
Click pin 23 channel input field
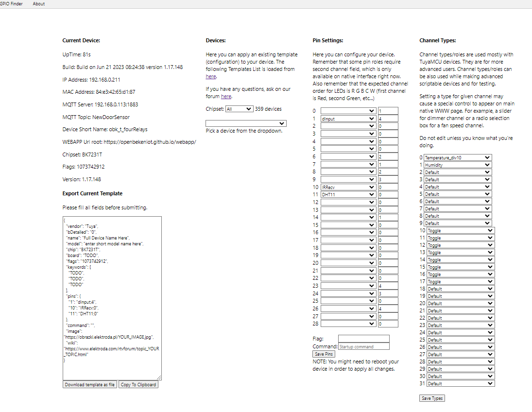(388, 286)
